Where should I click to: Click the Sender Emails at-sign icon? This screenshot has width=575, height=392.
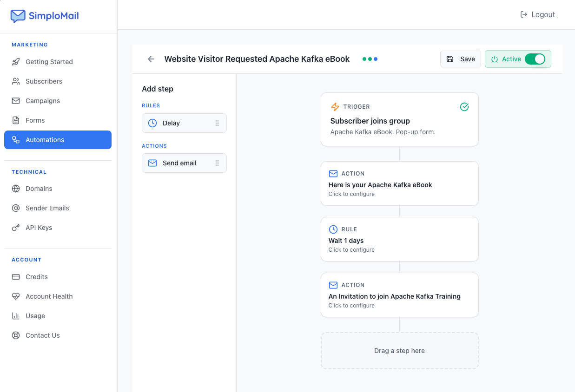tap(16, 208)
